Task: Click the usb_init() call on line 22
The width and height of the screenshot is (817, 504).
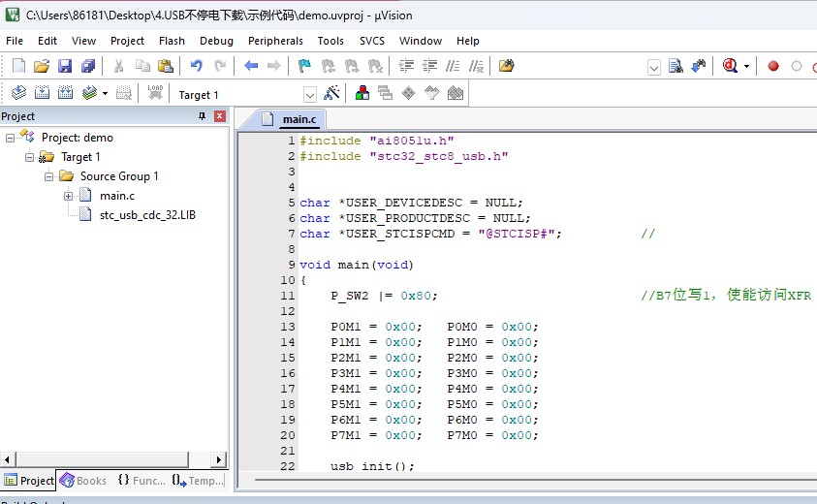Action: [372, 465]
